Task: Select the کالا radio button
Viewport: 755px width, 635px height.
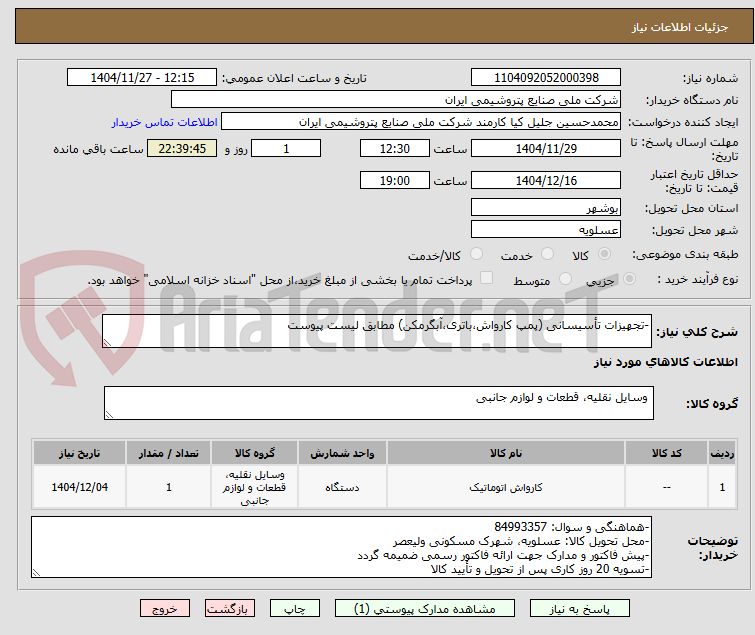Action: [604, 254]
